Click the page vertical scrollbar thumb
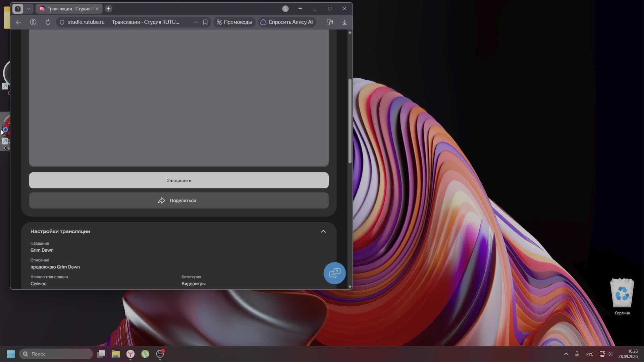644x362 pixels. (350, 121)
